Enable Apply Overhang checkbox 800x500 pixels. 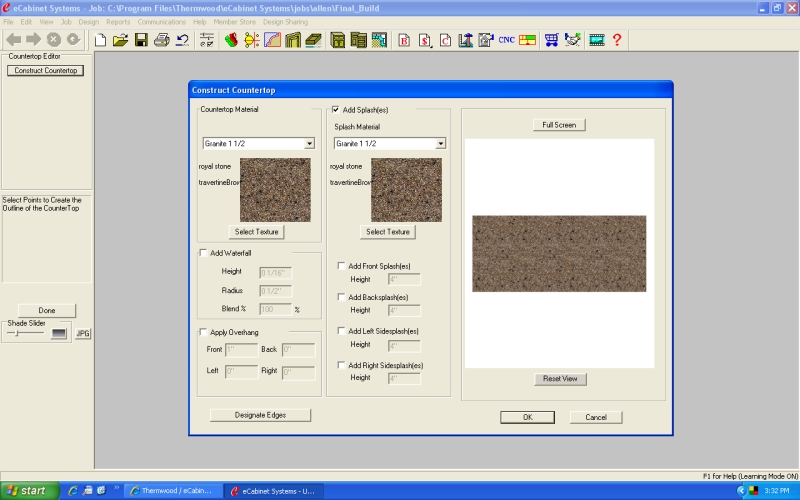203,332
